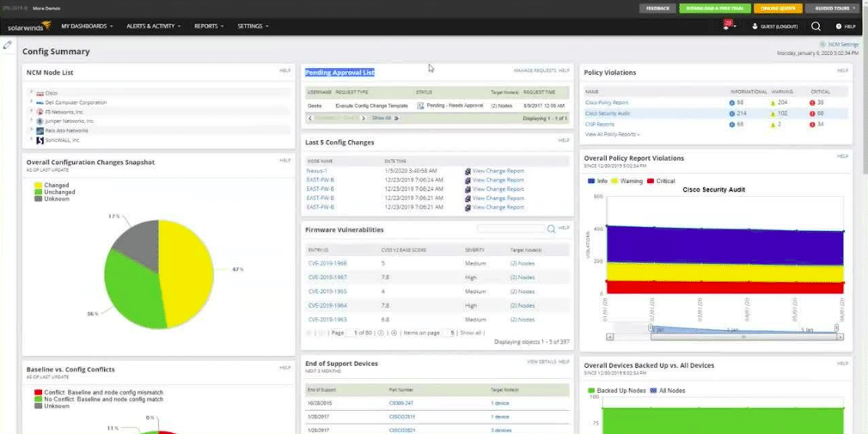
Task: Toggle Backed Up Nodes legend swatch
Action: click(591, 390)
